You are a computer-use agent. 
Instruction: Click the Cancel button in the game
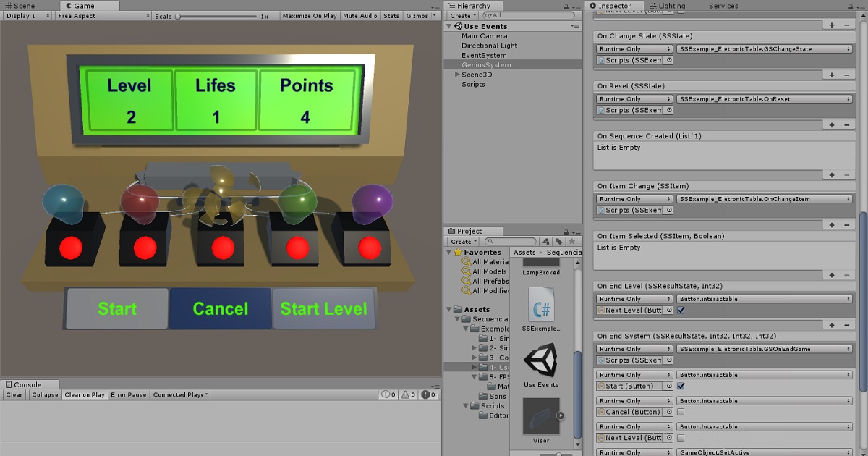221,309
